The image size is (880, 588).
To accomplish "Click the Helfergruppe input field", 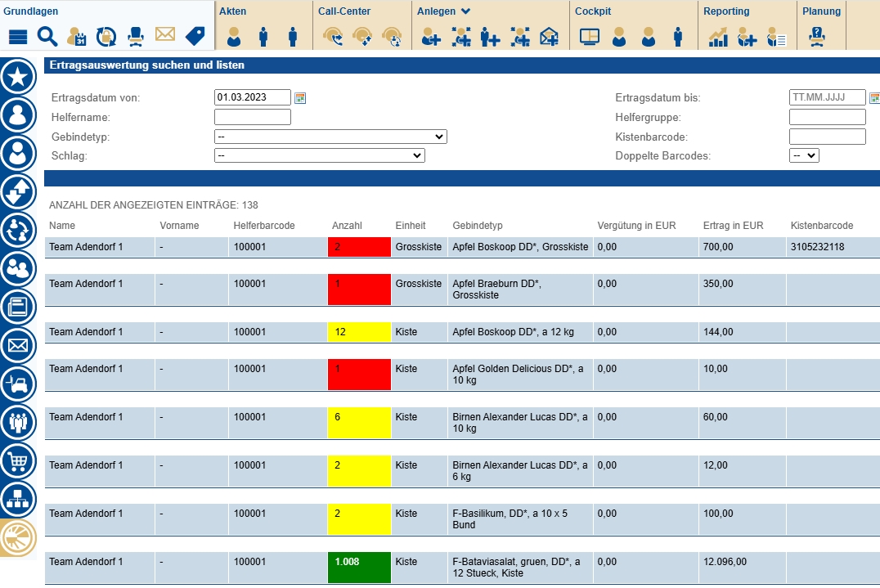I will pyautogui.click(x=827, y=117).
